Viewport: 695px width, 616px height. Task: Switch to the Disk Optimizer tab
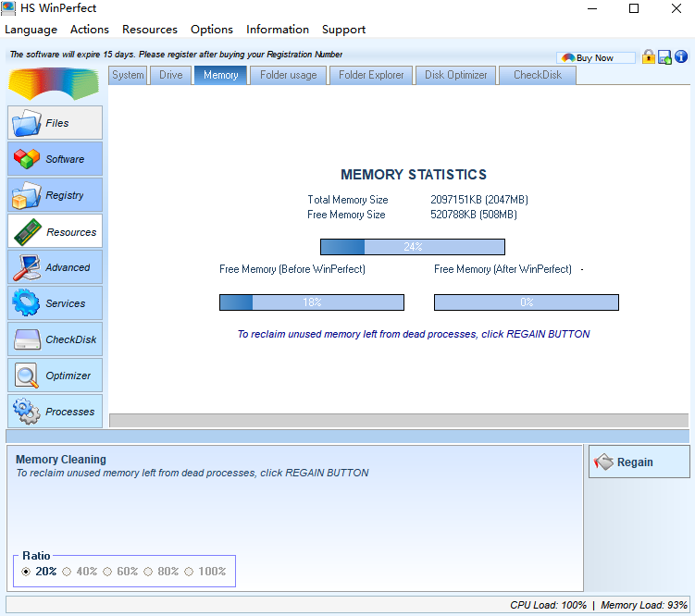455,75
